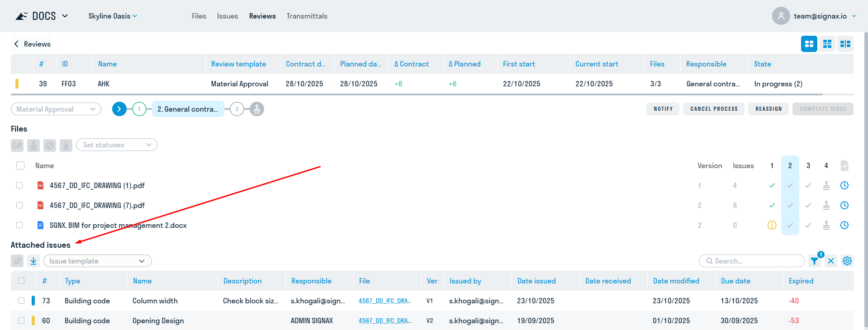Open the Set statuses dropdown

(117, 145)
